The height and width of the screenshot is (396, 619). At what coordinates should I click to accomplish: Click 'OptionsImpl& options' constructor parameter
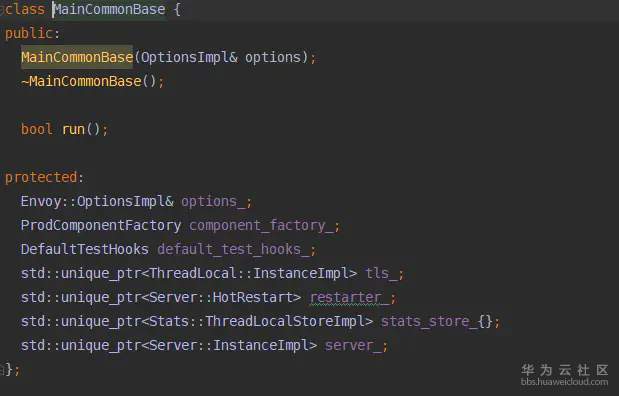click(221, 57)
